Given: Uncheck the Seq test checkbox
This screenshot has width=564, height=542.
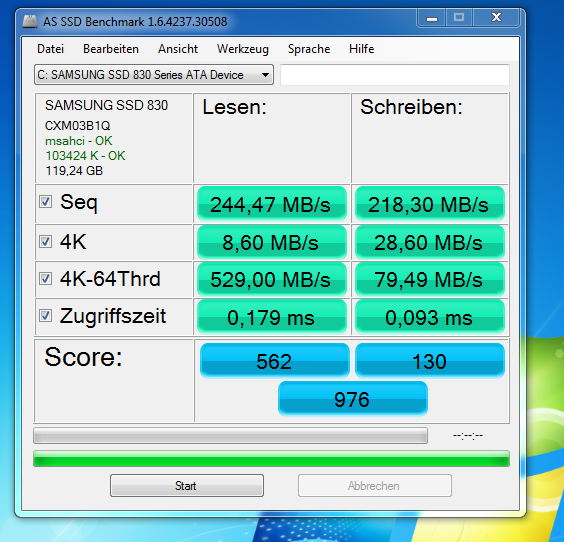Looking at the screenshot, I should click(45, 202).
